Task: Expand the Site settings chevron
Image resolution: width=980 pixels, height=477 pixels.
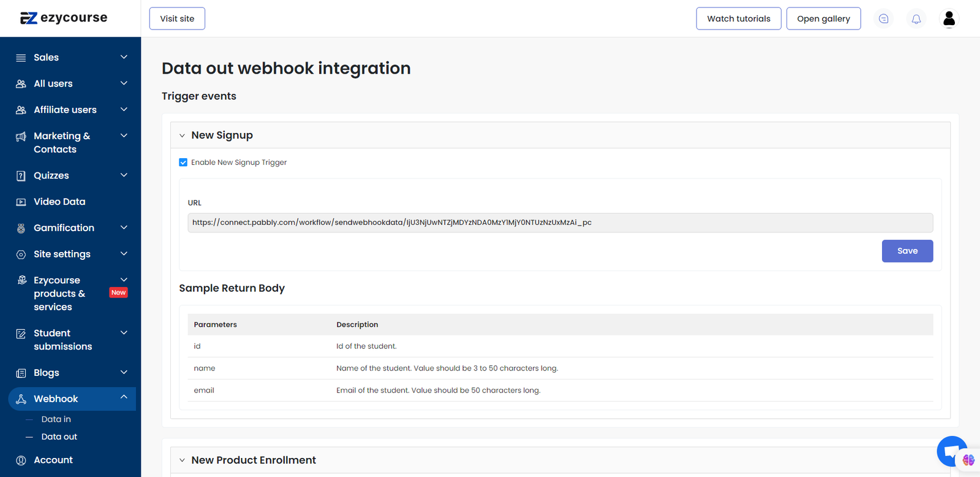Action: point(124,254)
